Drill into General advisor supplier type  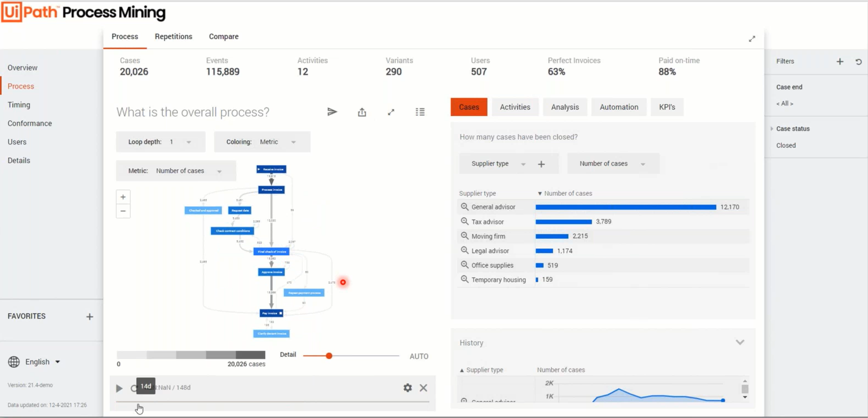tap(465, 207)
